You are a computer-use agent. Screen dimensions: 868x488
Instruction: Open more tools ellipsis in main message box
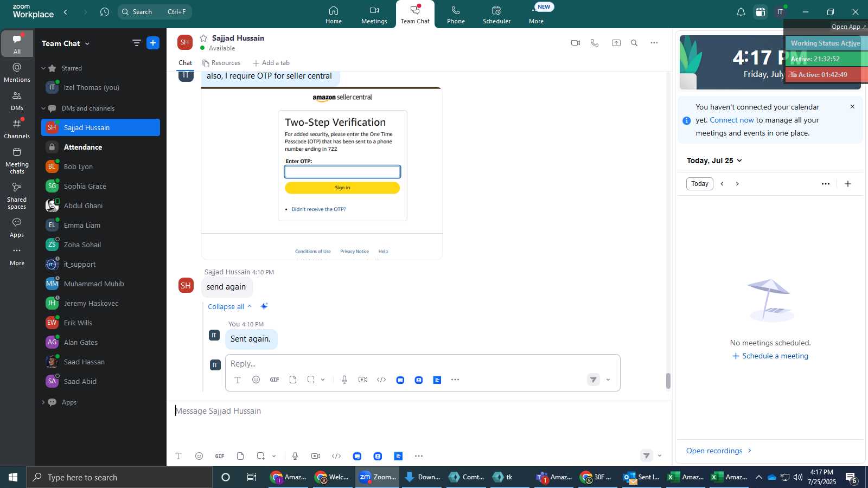pyautogui.click(x=419, y=456)
